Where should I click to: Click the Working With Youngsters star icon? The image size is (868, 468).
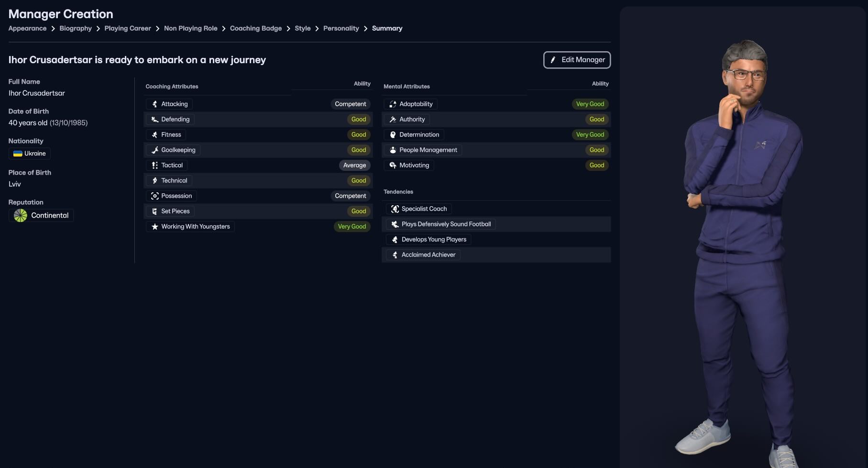point(154,226)
